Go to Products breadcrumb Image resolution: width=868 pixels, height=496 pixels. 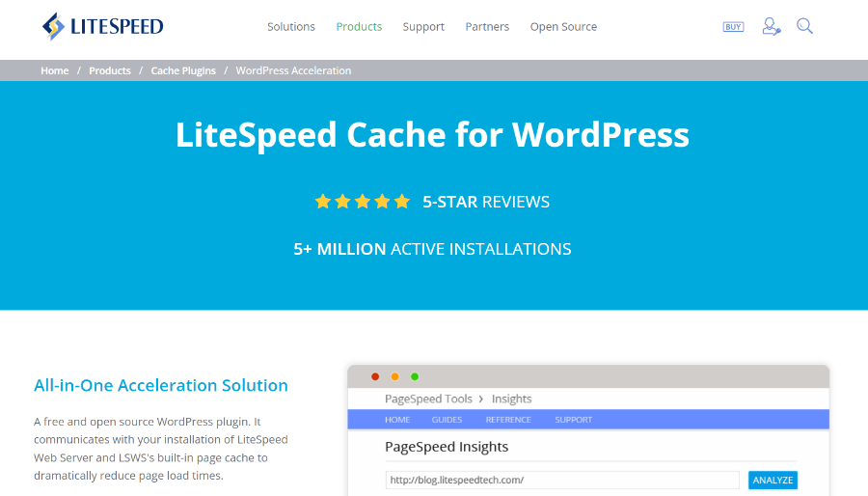click(110, 70)
